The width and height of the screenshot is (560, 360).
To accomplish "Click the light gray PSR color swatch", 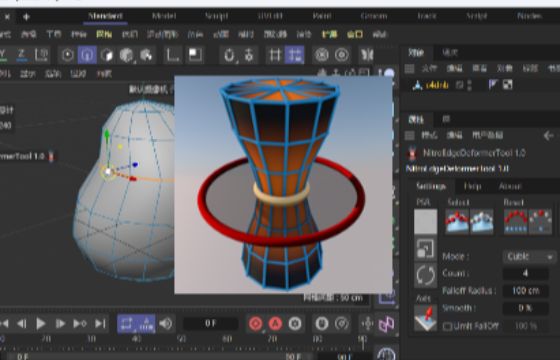I will (x=425, y=222).
